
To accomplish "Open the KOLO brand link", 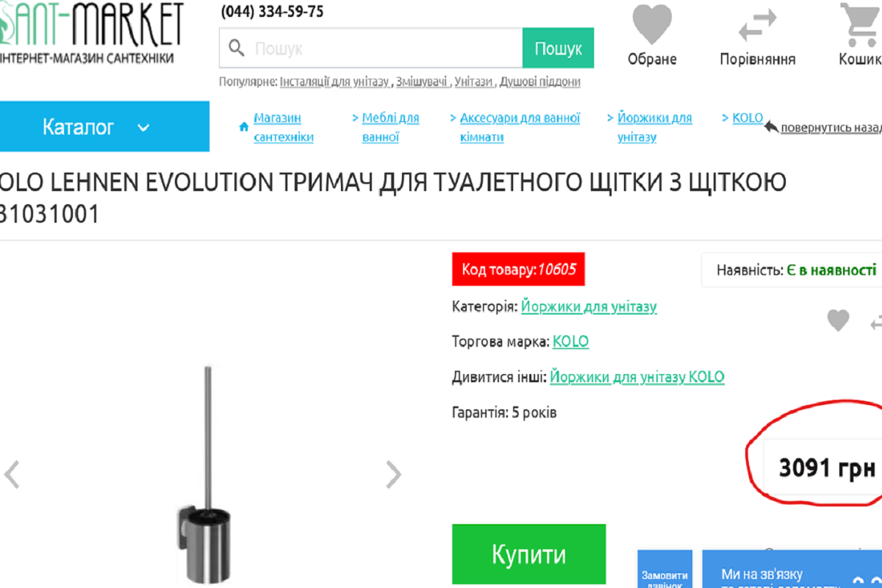I will 570,342.
